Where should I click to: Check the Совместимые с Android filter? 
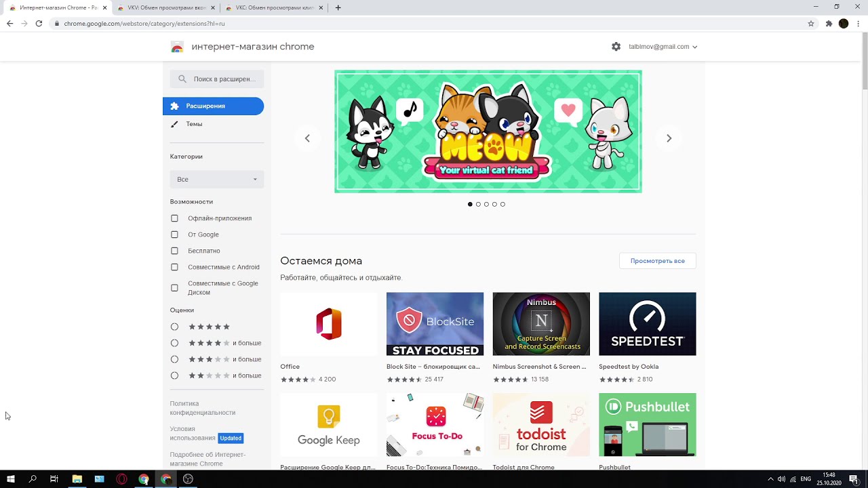pos(174,267)
